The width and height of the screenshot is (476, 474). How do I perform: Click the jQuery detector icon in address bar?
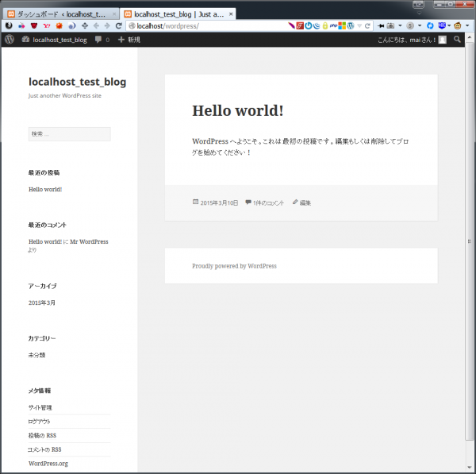point(317,26)
